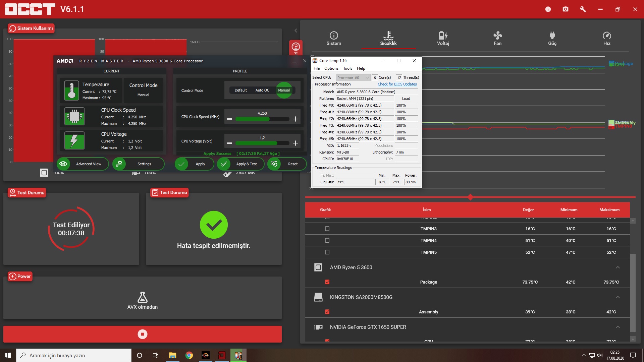Adjust the CPU Clock Speed slider
Viewport: 644px width, 362px height.
(x=262, y=119)
